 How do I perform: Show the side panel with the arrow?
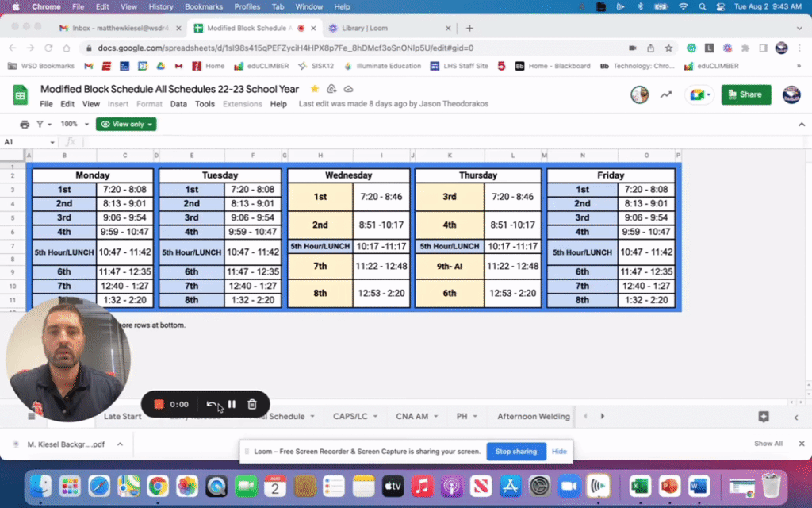point(796,417)
